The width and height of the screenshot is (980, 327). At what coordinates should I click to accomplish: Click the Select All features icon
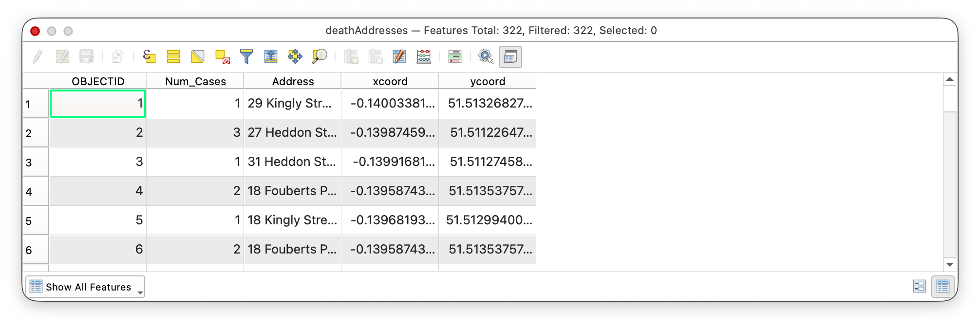pyautogui.click(x=173, y=57)
